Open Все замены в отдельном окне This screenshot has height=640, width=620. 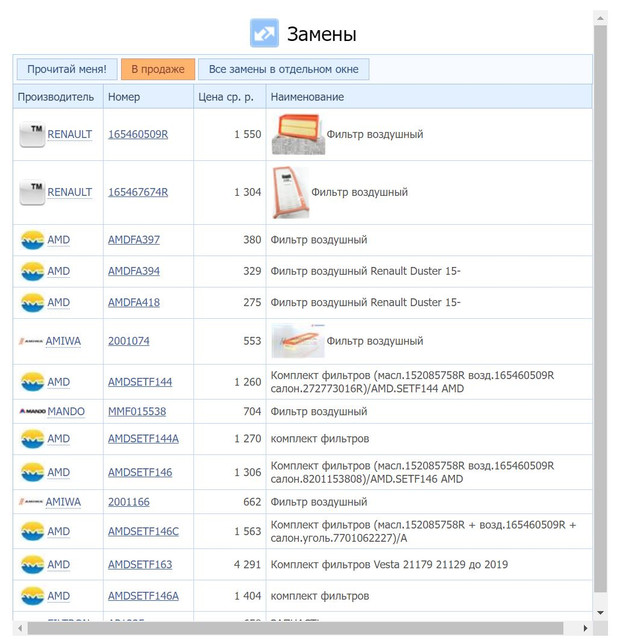(x=284, y=69)
